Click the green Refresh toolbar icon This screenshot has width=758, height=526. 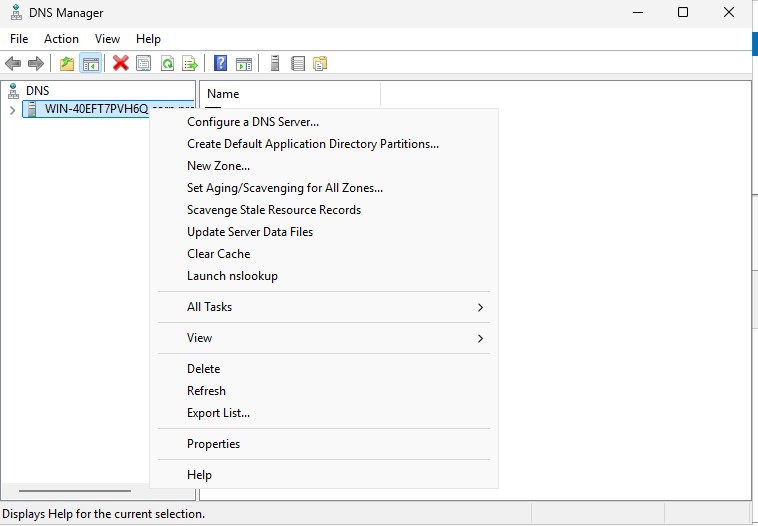[x=167, y=63]
